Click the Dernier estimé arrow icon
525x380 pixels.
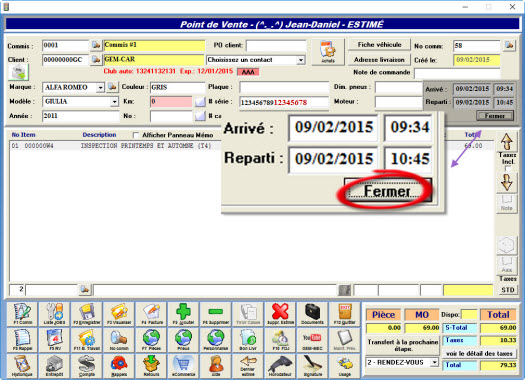(x=248, y=366)
